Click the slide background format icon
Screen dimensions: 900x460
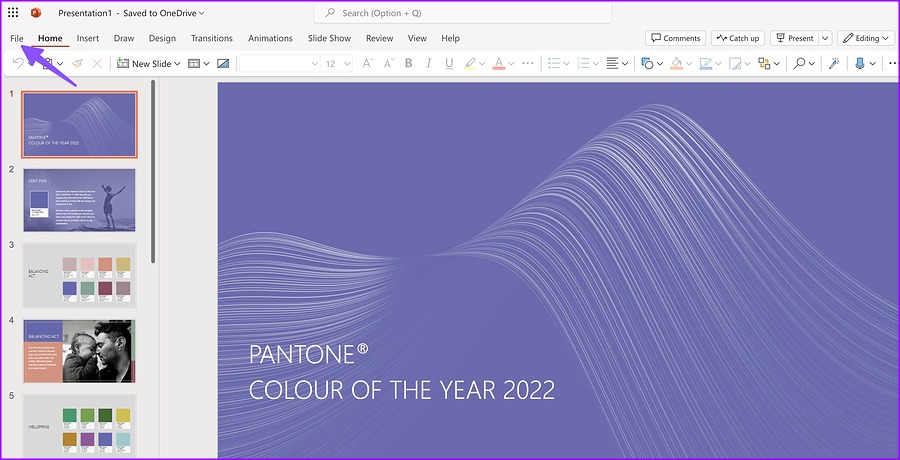pyautogui.click(x=222, y=63)
